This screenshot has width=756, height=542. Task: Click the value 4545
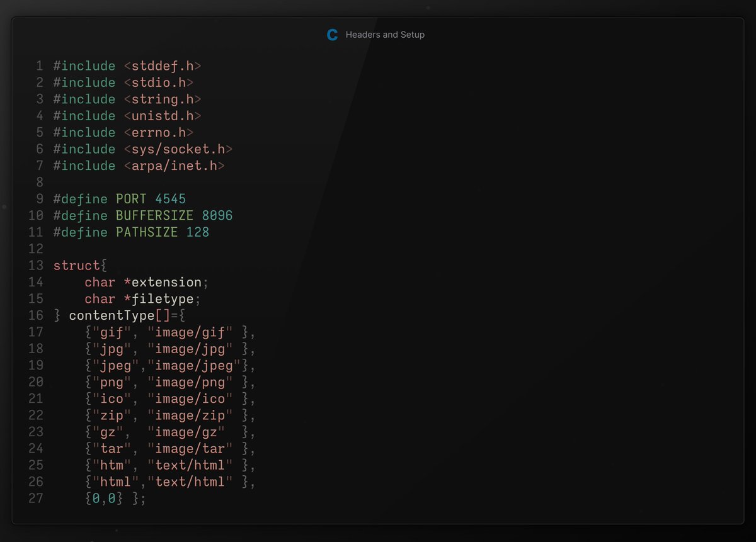[170, 199]
